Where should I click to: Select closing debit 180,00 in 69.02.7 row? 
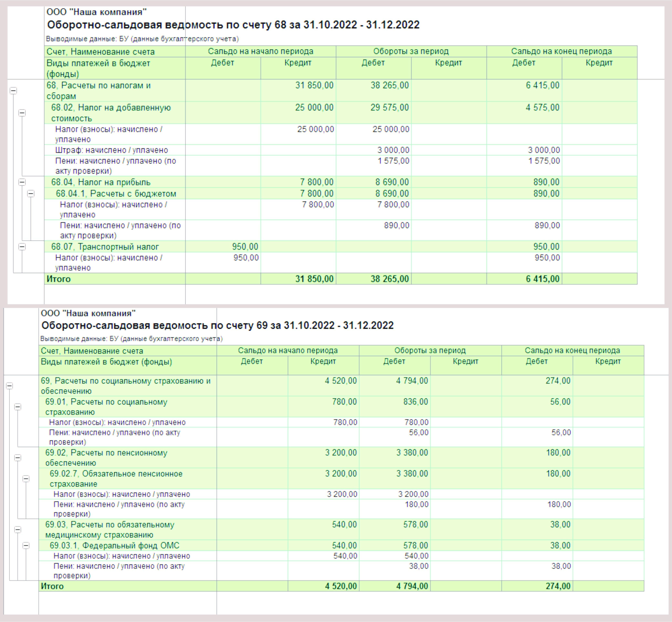(x=558, y=474)
